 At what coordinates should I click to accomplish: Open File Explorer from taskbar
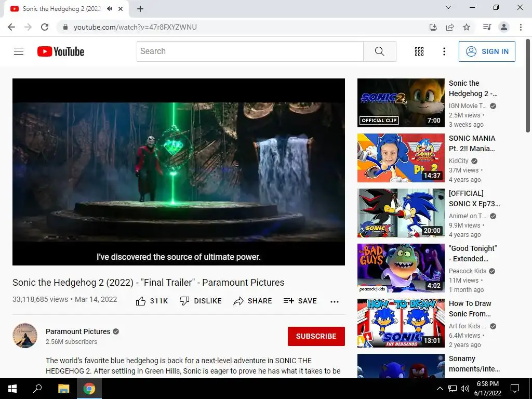coord(63,389)
